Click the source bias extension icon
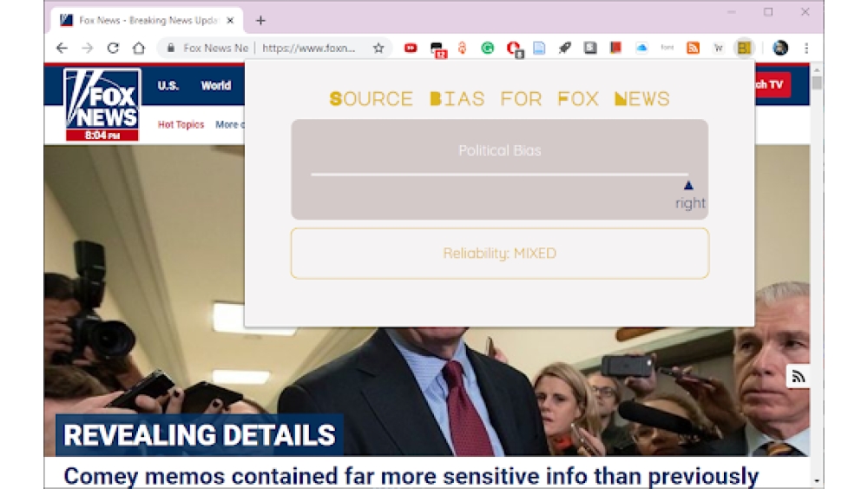 [x=744, y=49]
